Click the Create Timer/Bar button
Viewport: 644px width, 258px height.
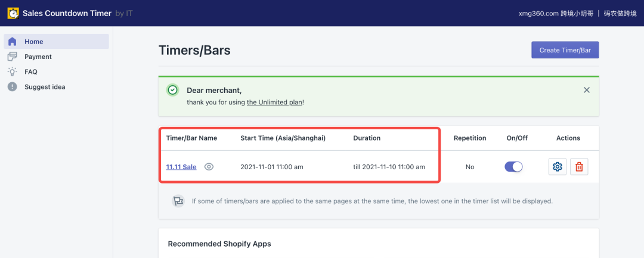click(565, 50)
